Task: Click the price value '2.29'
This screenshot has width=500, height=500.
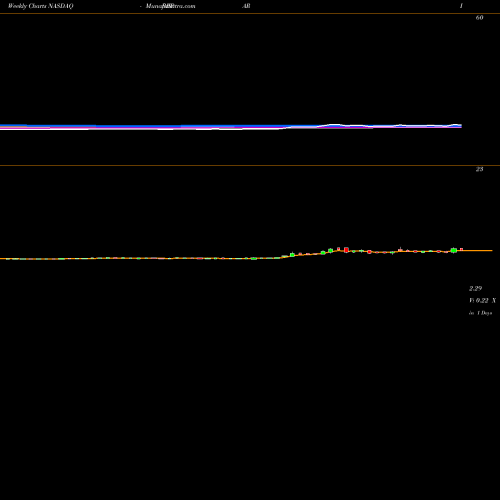Action: point(476,288)
